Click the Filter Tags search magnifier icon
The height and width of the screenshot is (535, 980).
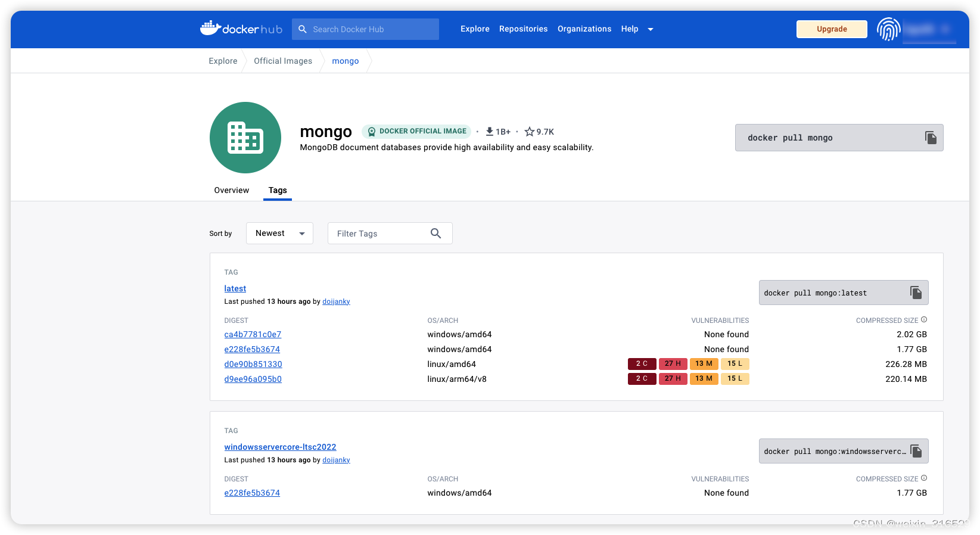point(435,234)
